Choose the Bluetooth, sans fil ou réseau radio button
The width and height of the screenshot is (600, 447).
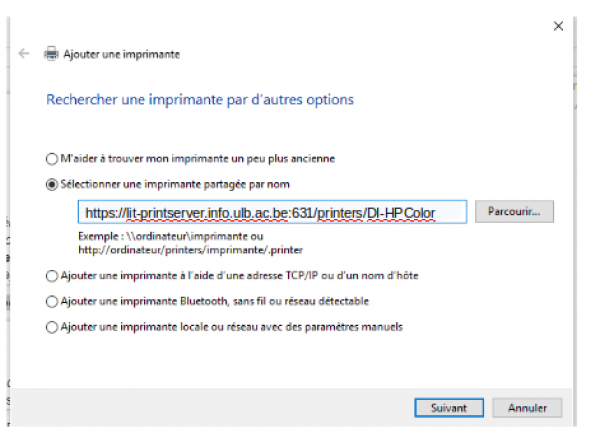click(51, 302)
